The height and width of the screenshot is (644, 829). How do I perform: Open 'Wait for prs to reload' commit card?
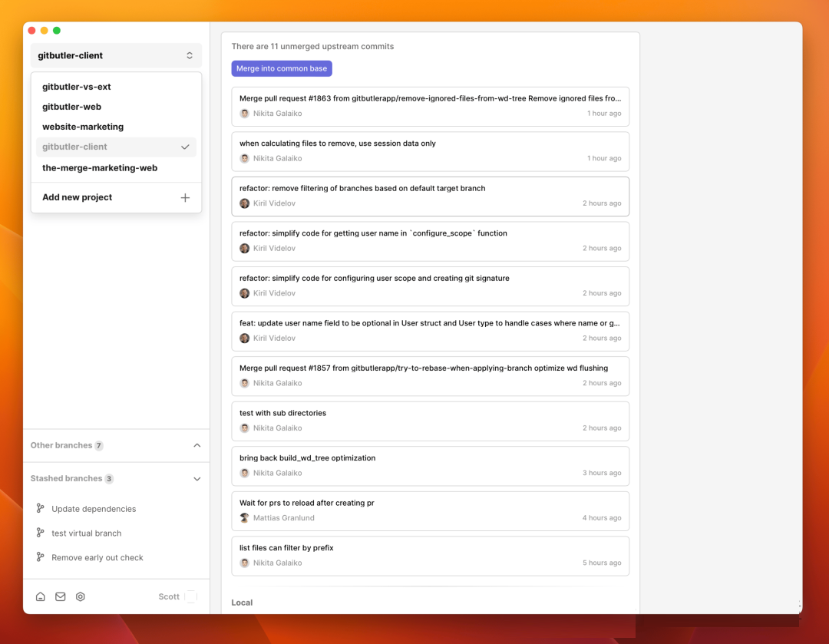pyautogui.click(x=430, y=510)
